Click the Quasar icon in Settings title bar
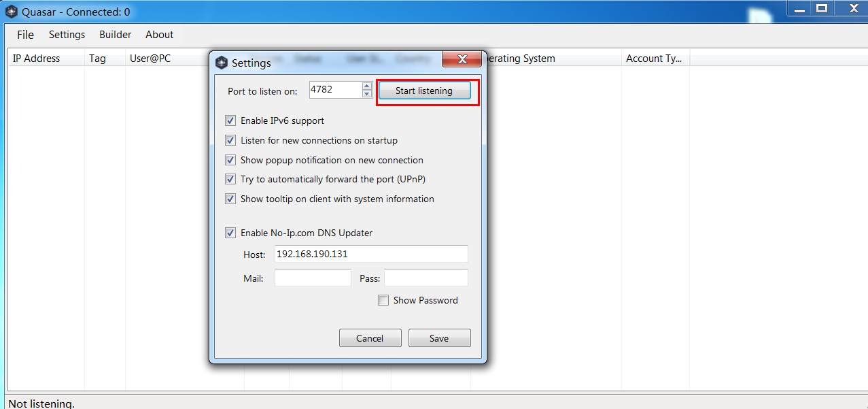 point(222,63)
